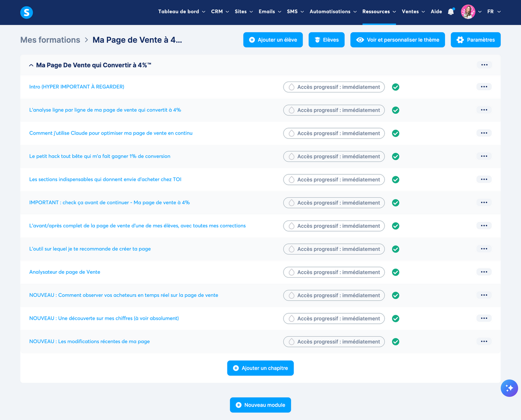The width and height of the screenshot is (521, 420).
Task: Open three-dots menu for L'outil recommandé row
Action: (x=484, y=249)
